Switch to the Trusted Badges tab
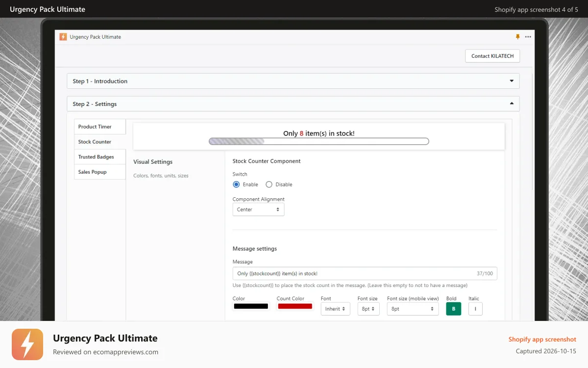 (100, 157)
